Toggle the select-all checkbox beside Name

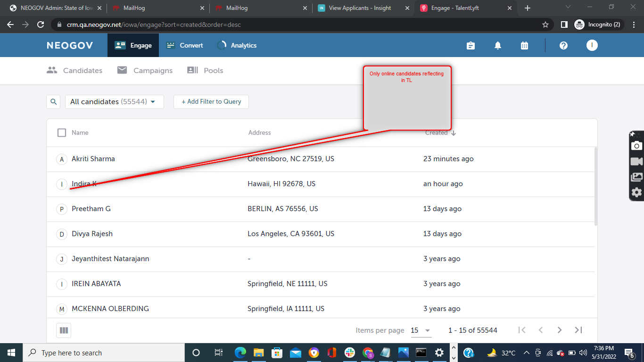(62, 133)
